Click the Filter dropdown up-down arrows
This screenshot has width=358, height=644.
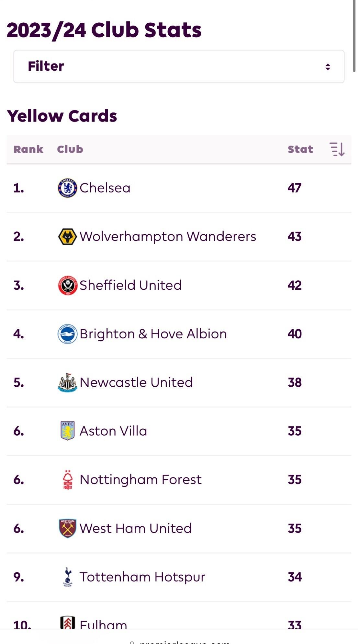coord(328,67)
